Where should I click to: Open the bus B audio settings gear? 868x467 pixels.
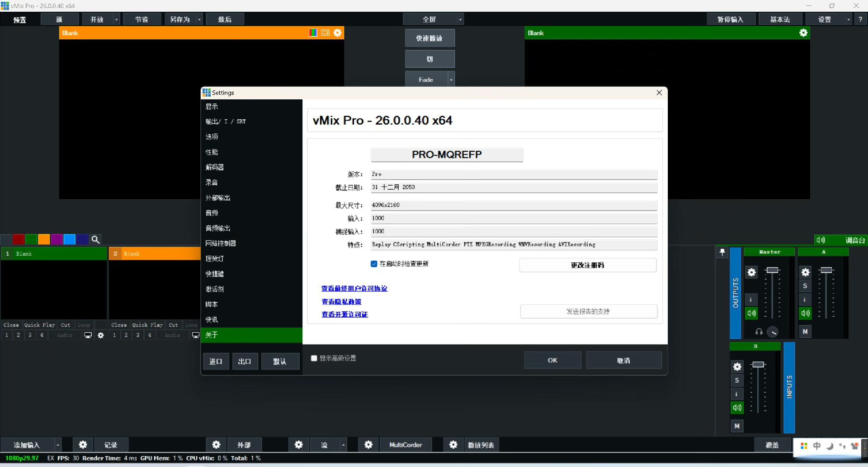coord(737,367)
